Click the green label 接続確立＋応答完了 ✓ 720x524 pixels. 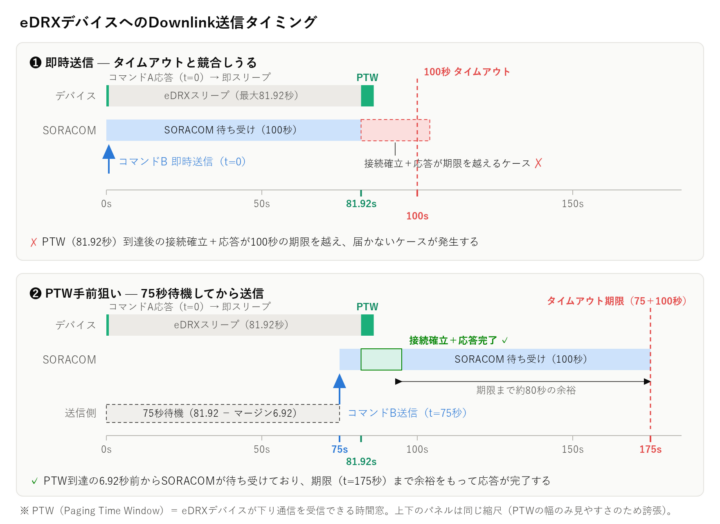pos(459,340)
